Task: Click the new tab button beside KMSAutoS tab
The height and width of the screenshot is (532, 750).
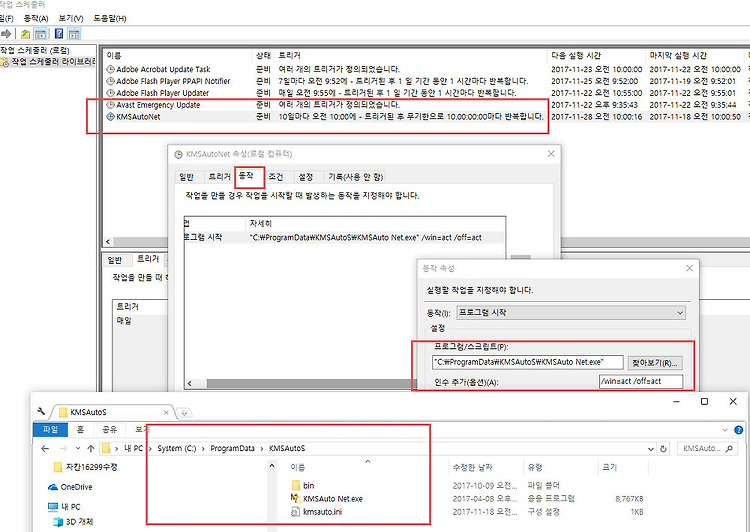Action: [x=184, y=412]
